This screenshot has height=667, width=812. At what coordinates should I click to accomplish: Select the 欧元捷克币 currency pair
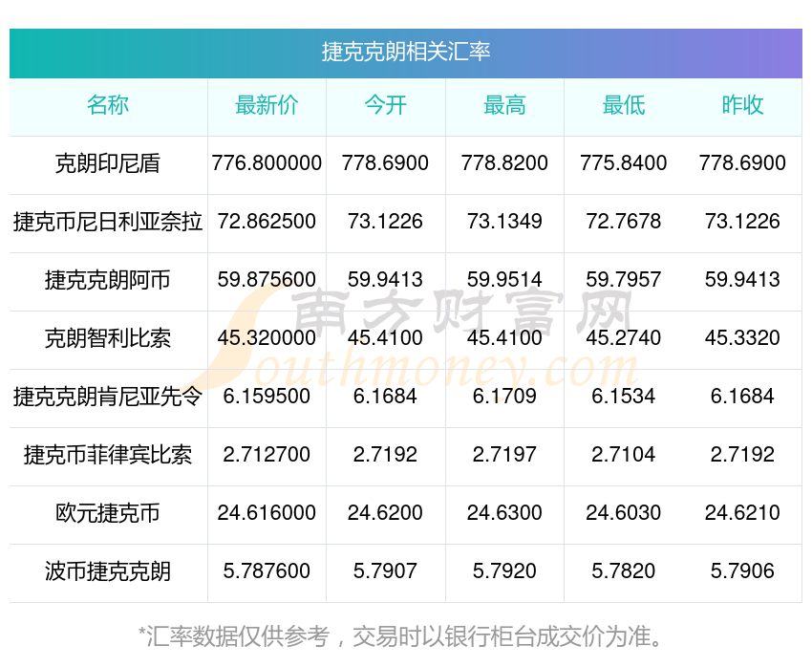(108, 513)
